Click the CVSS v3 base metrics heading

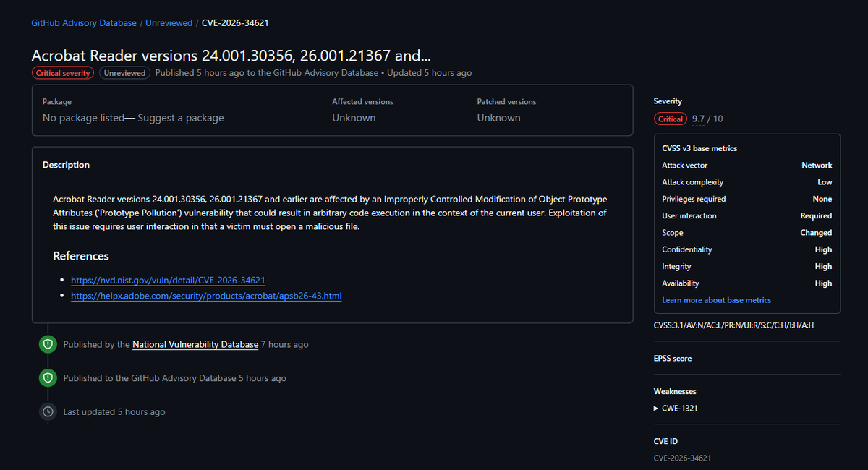tap(699, 148)
